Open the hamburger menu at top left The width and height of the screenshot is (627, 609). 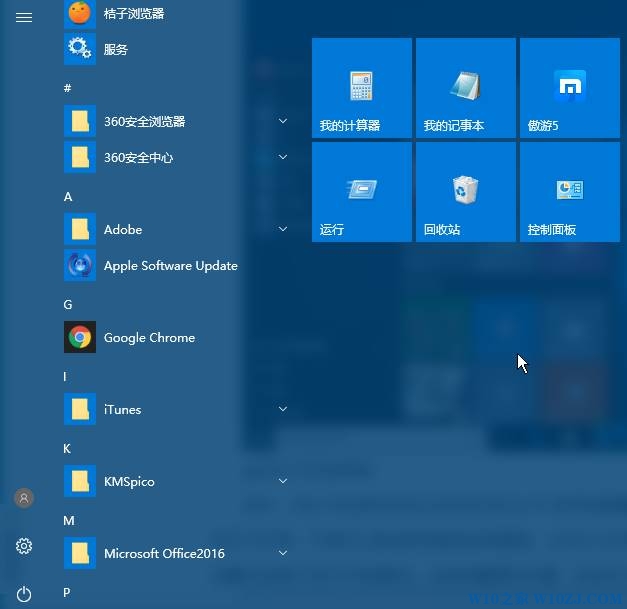coord(24,18)
